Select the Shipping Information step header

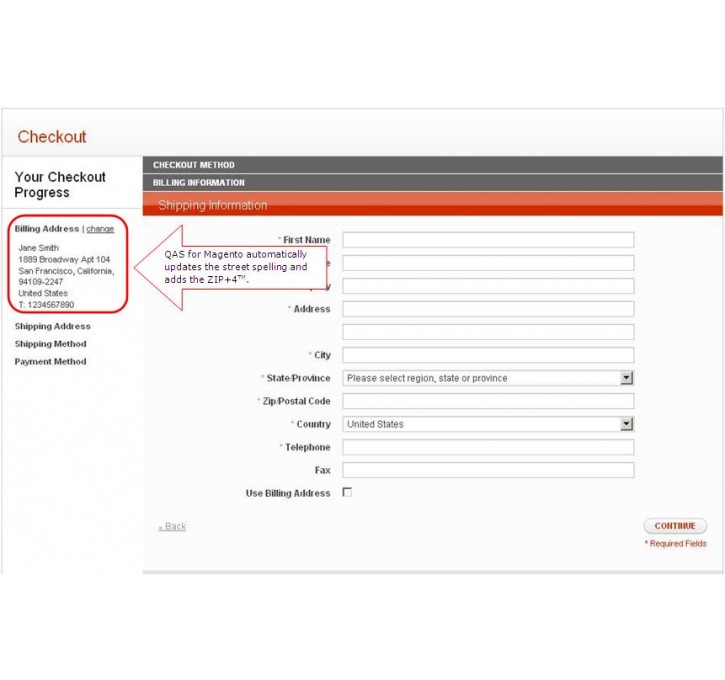(432, 204)
